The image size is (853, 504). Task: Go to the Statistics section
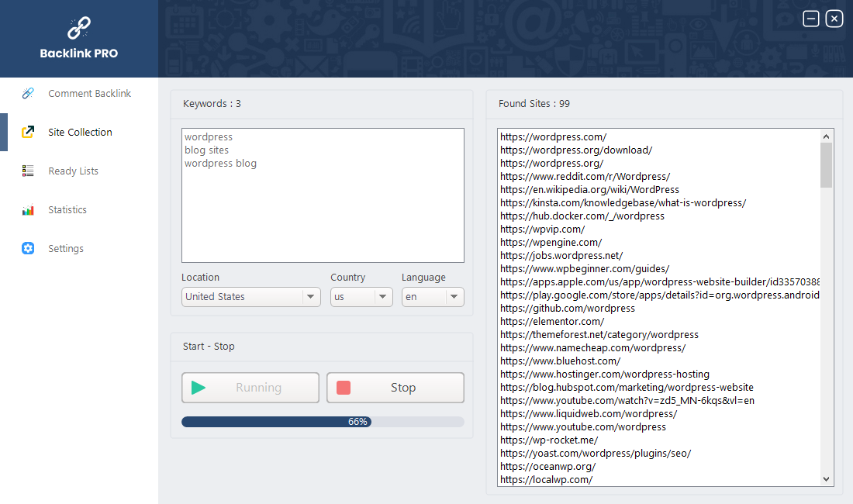[67, 210]
